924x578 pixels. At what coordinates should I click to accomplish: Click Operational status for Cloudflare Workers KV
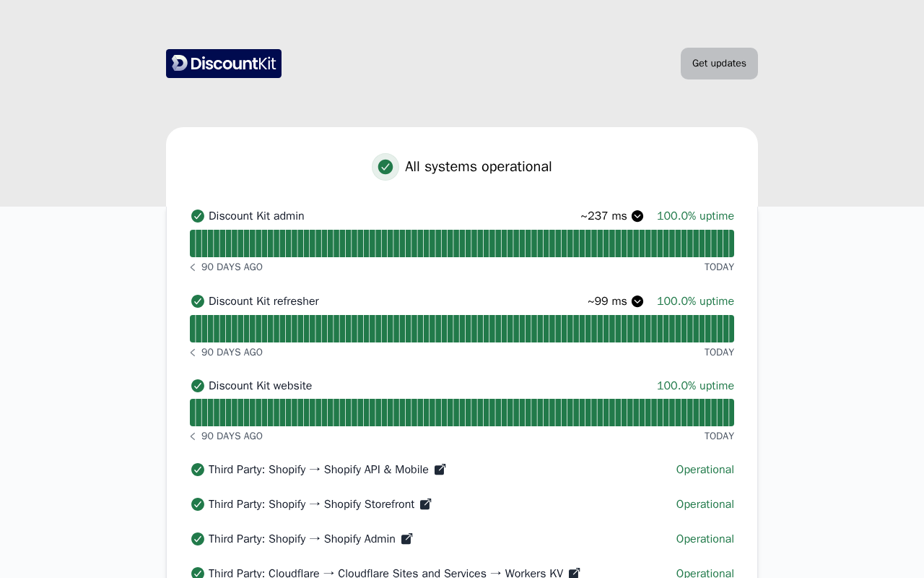(x=705, y=573)
